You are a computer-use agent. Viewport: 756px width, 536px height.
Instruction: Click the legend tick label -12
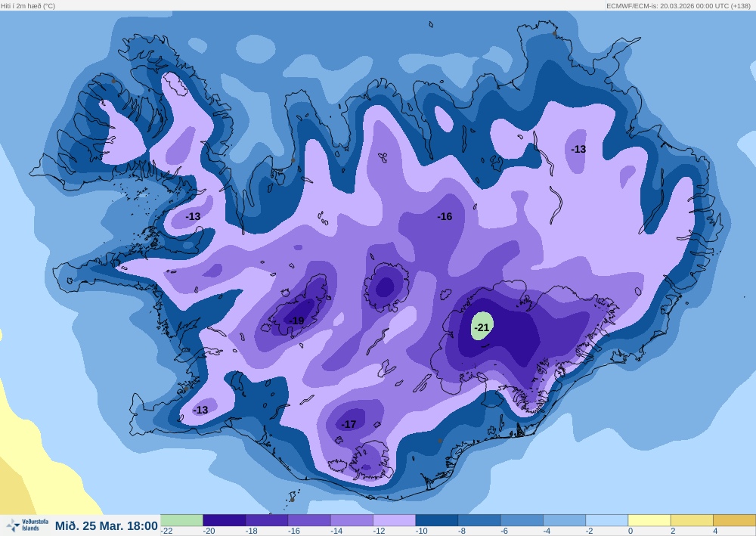[379, 531]
